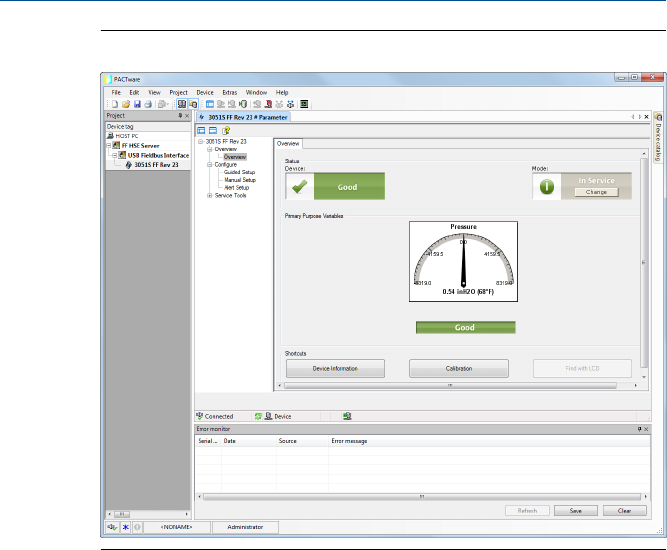Expand the Service Tools tree node
667x550 pixels.
click(x=210, y=195)
